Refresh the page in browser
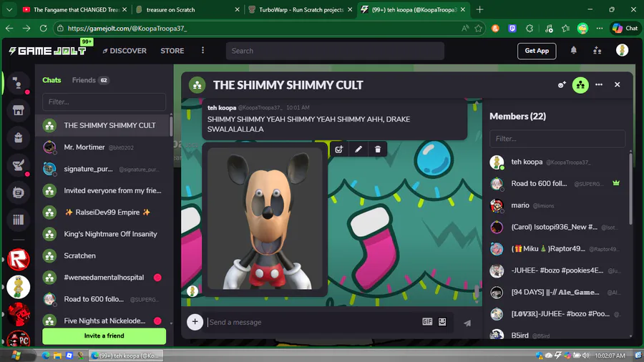Viewport: 644px width, 362px height. coord(43,29)
